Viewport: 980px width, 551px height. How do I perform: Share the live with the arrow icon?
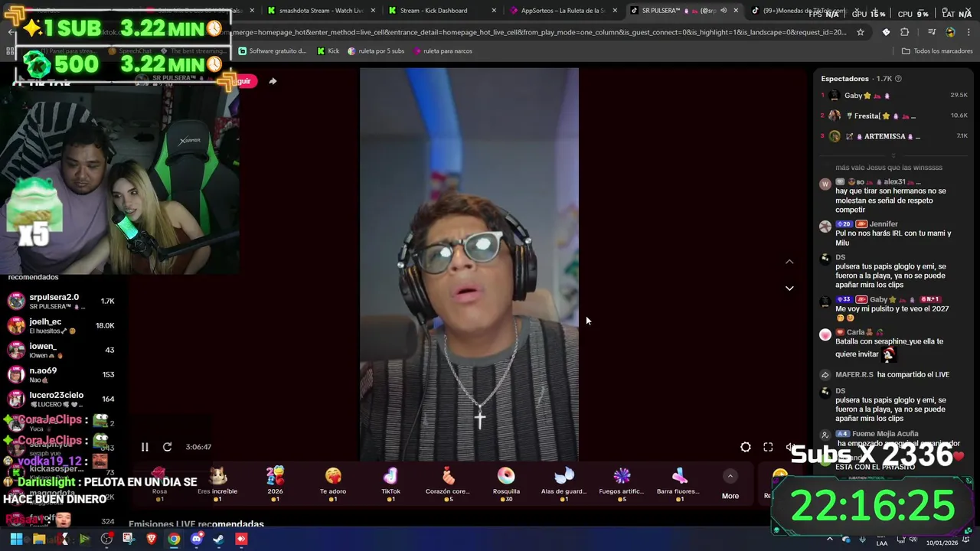(273, 81)
